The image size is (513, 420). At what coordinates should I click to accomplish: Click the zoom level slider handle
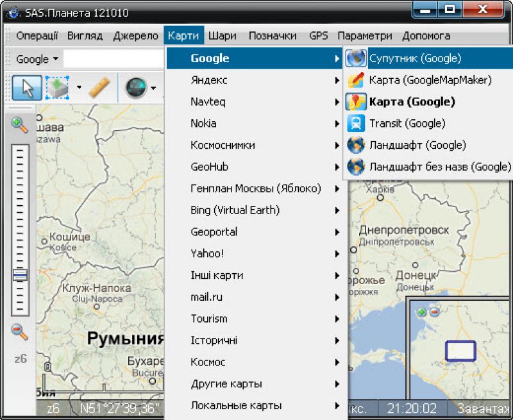pos(20,275)
